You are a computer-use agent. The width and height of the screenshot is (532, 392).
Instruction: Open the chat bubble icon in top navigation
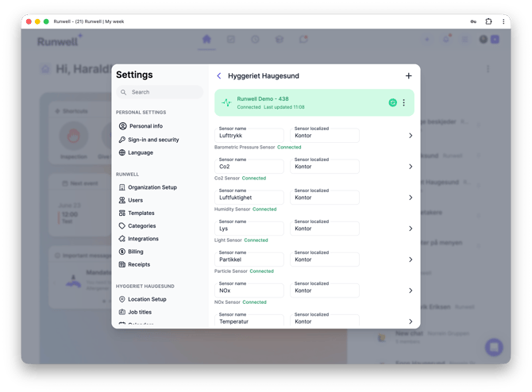tap(303, 40)
